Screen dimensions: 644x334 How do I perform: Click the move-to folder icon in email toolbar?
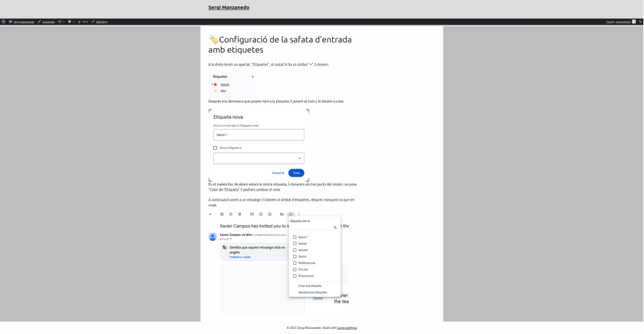(282, 214)
